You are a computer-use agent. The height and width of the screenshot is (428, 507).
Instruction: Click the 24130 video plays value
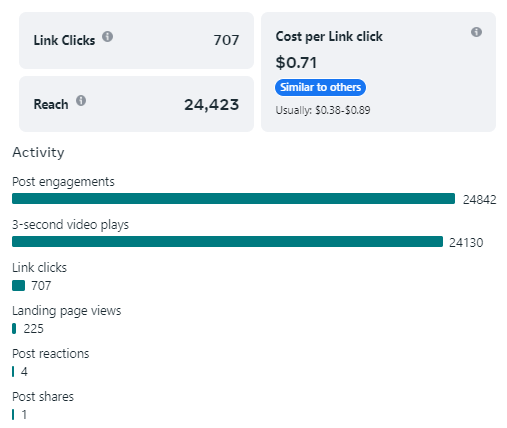466,243
